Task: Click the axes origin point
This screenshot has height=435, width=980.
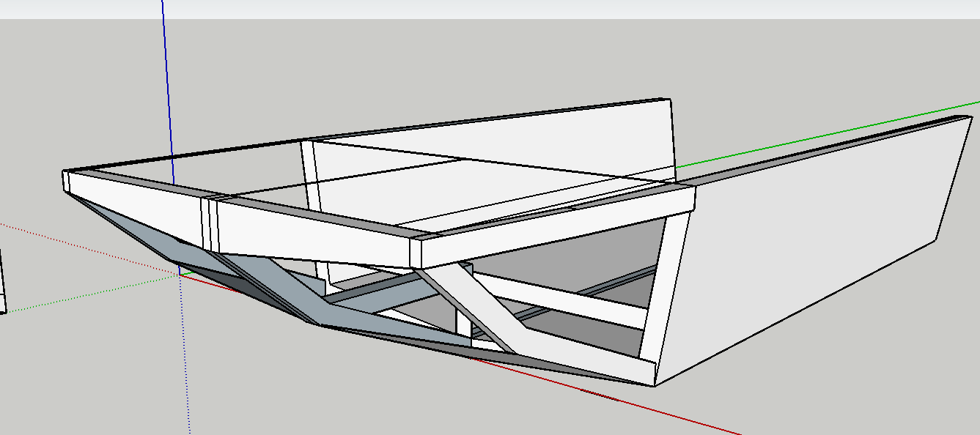Action: pyautogui.click(x=180, y=275)
